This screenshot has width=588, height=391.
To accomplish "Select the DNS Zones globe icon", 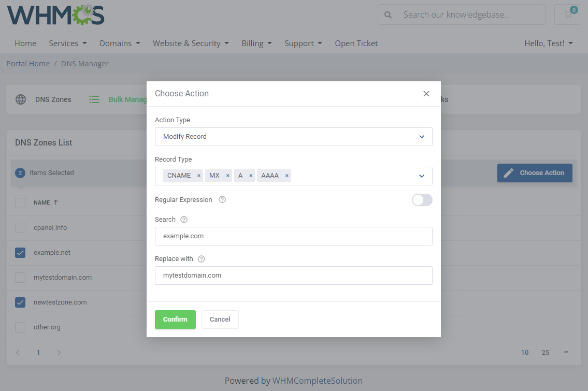I will point(21,99).
